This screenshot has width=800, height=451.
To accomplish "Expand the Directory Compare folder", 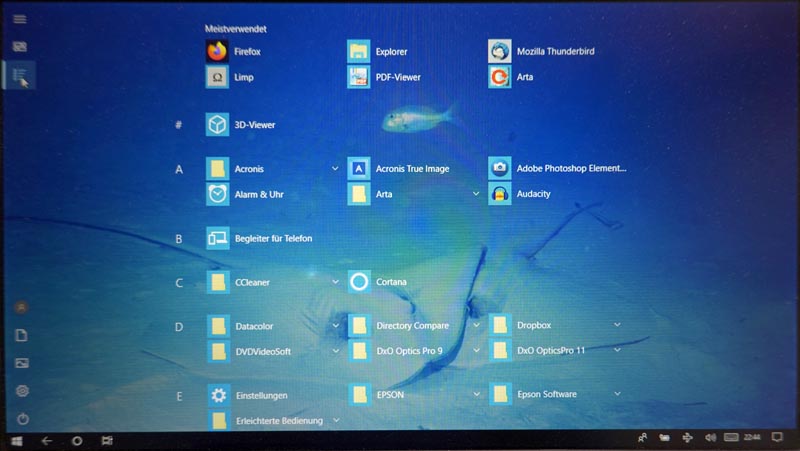I will tap(477, 325).
